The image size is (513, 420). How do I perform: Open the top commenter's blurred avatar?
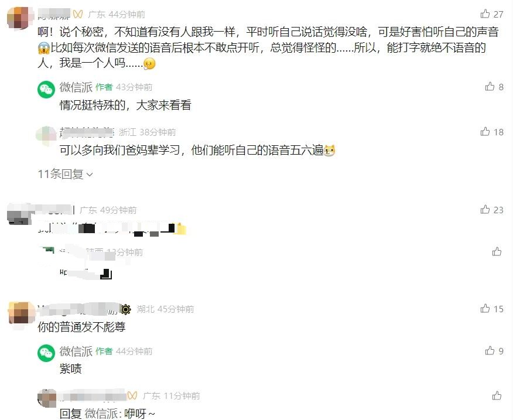pos(20,18)
